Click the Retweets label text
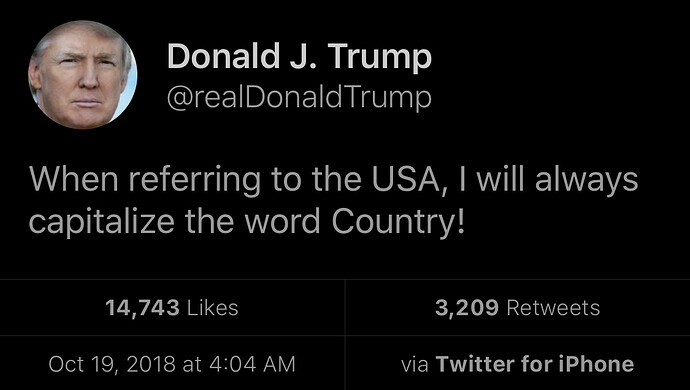Image resolution: width=690 pixels, height=390 pixels. click(553, 308)
